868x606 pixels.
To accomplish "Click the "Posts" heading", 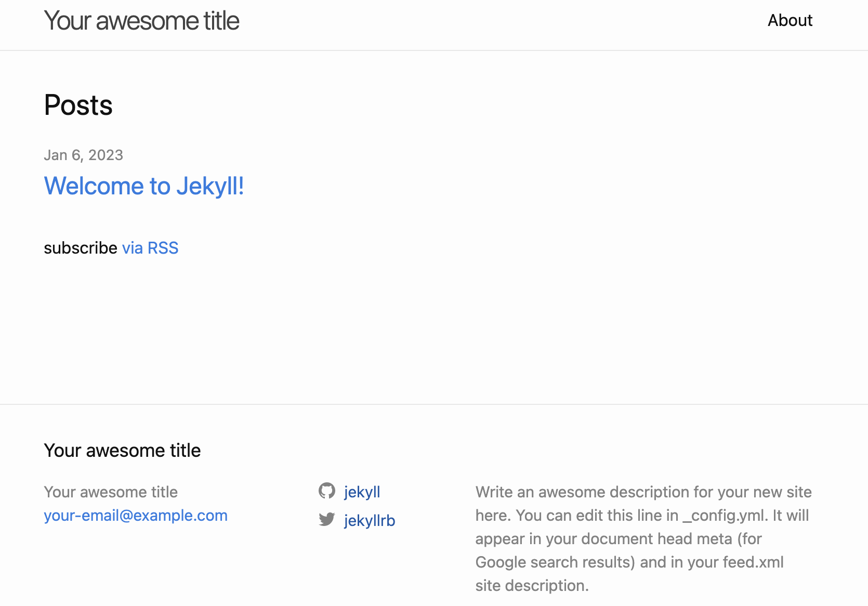I will 78,106.
